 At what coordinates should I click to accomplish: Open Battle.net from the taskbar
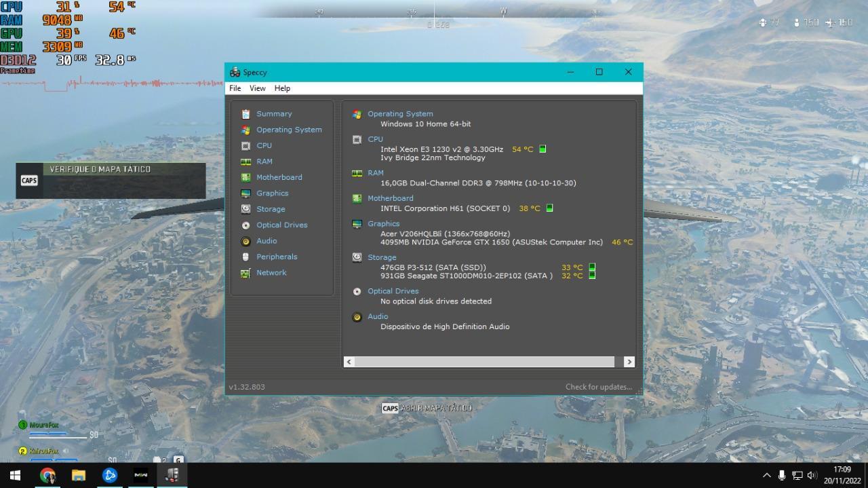pyautogui.click(x=110, y=475)
